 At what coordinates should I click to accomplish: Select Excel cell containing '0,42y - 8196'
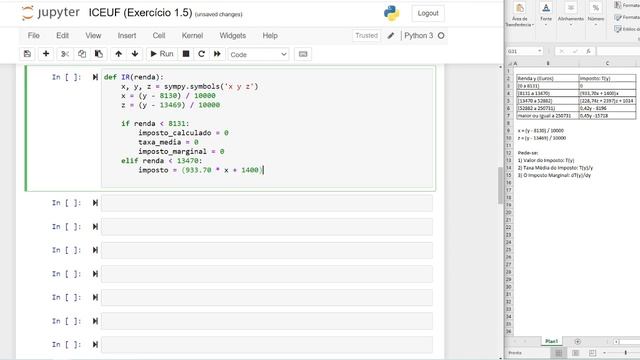(607, 108)
